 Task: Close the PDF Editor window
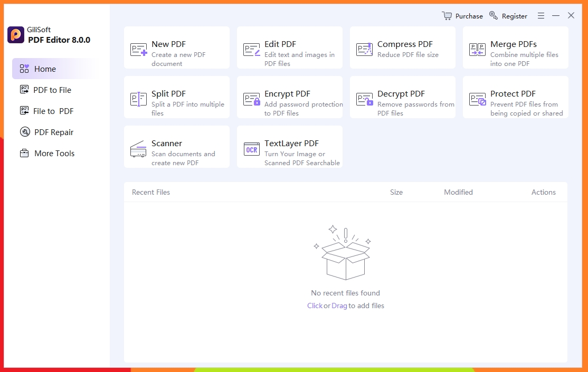coord(571,15)
